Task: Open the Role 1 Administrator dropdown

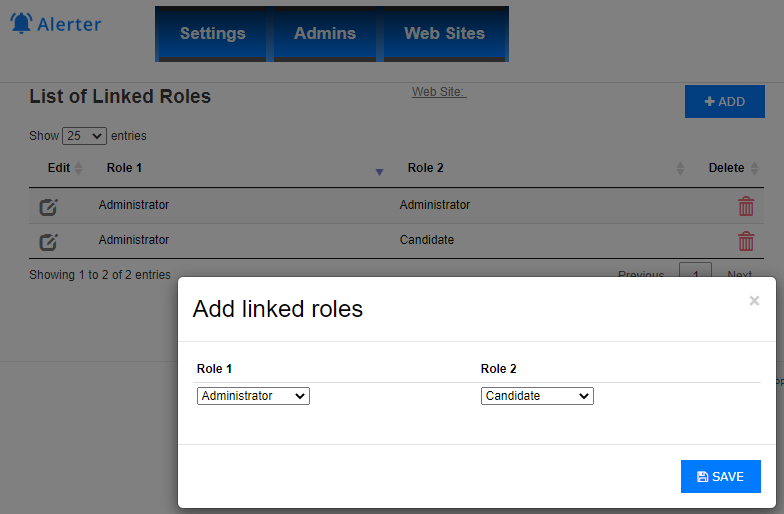Action: [253, 396]
